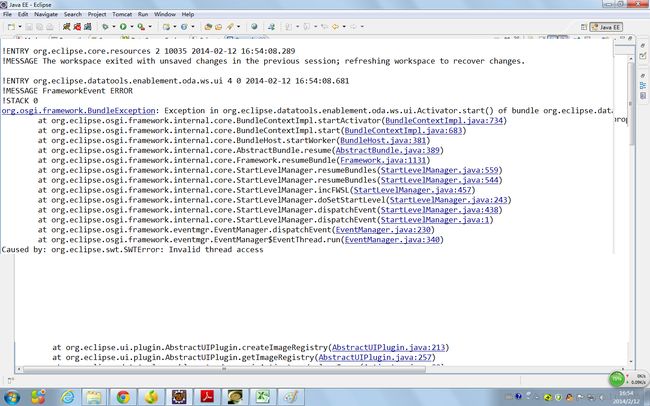Image resolution: width=650 pixels, height=406 pixels.
Task: Click the horizontal scrollbar of the console
Action: (x=224, y=369)
